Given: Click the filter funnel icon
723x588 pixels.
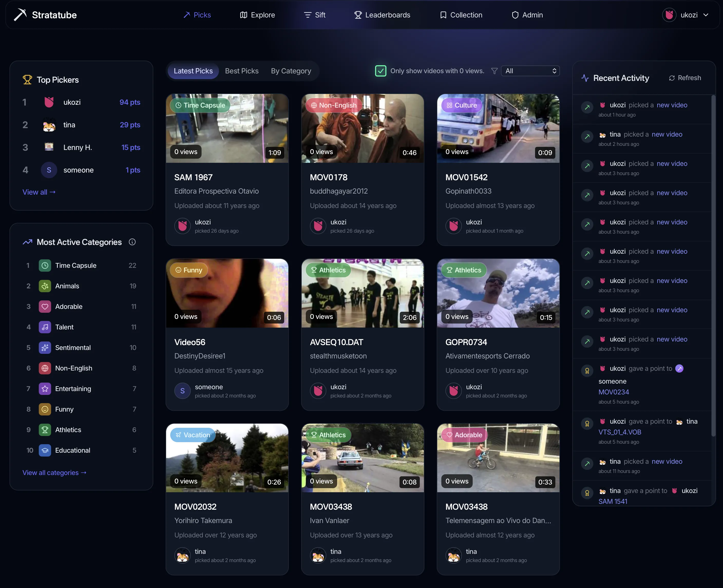Looking at the screenshot, I should pos(494,71).
